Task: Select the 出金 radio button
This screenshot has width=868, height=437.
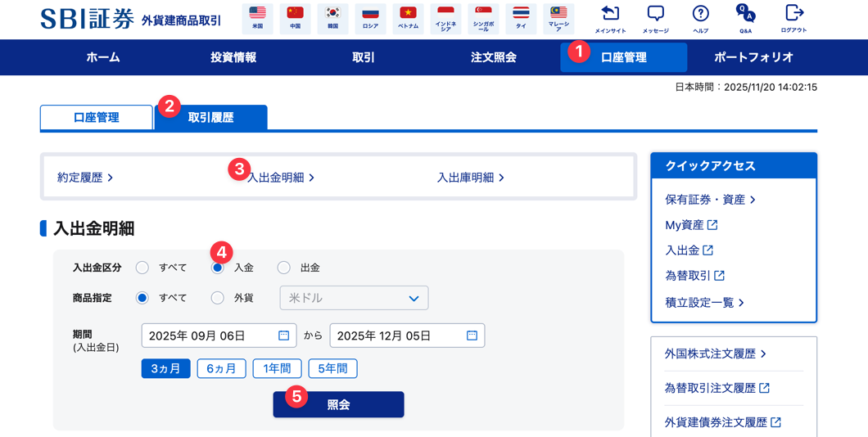Action: [284, 268]
